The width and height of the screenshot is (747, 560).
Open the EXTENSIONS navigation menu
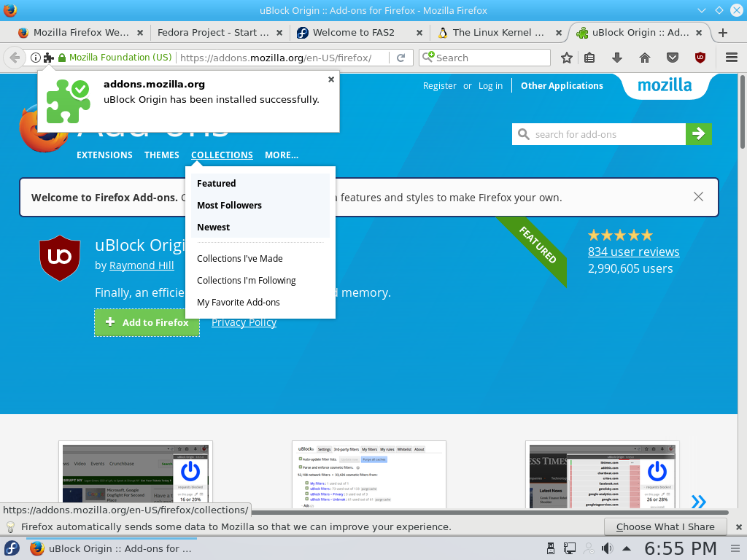coord(104,155)
